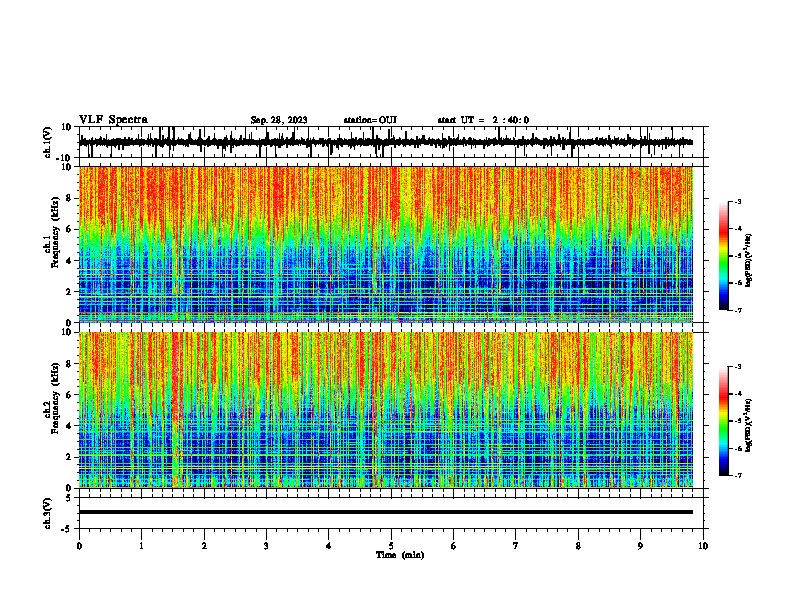Click the "2" kHz tick on ch.2 spectrogram axis
Viewport: 792px width, 612px height.
(70, 457)
